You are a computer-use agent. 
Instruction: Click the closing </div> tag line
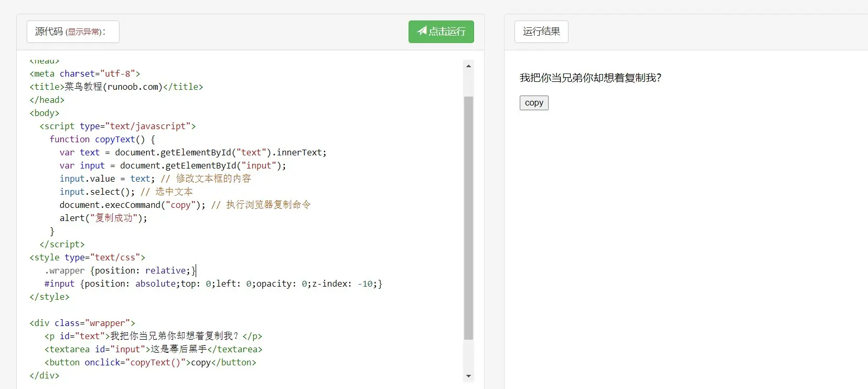pyautogui.click(x=45, y=375)
